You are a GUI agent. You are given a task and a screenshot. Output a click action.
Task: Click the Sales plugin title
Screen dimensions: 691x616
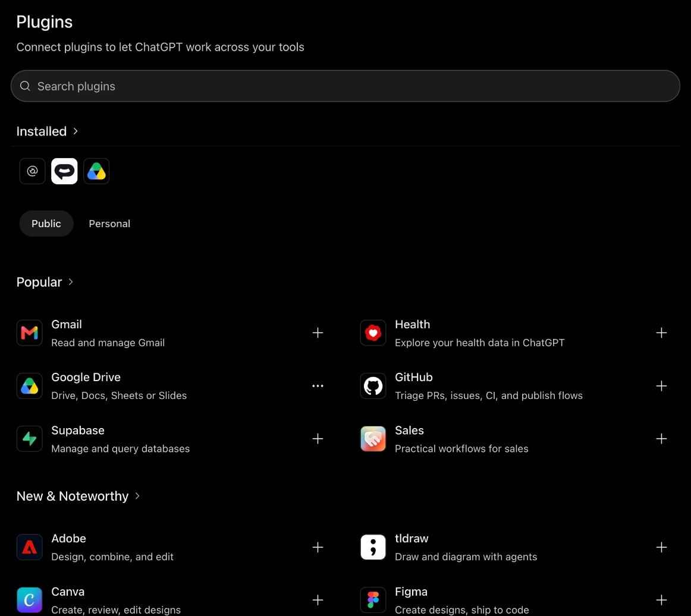click(x=409, y=430)
